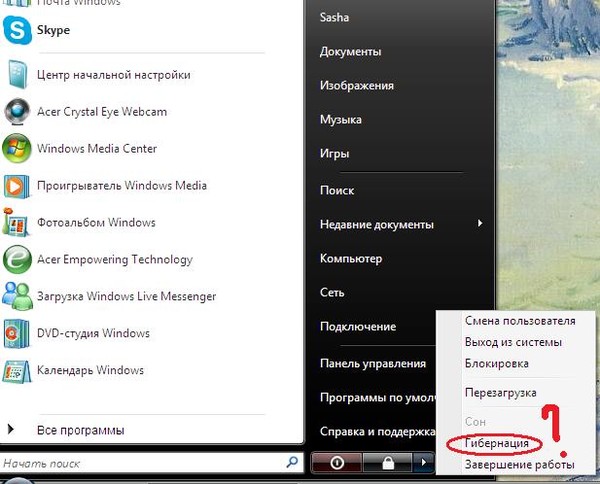Open Недавние документы entry
The image size is (600, 484).
click(x=377, y=224)
